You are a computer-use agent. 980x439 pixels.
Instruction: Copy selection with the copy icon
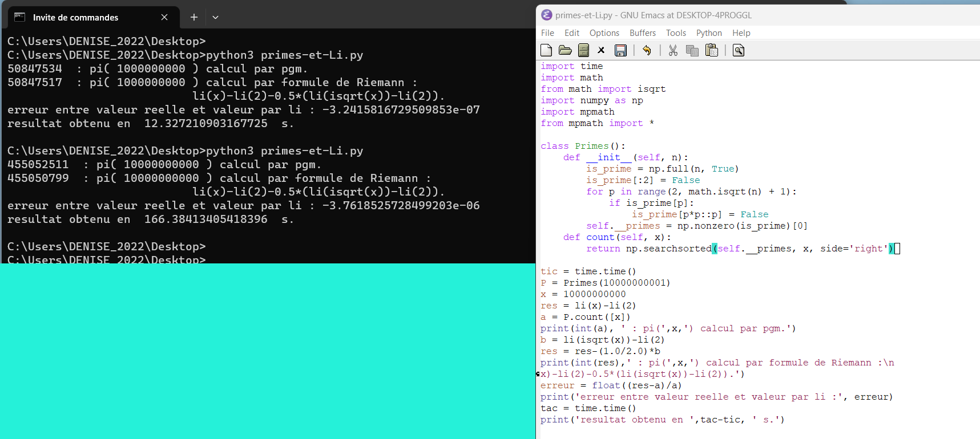[692, 50]
